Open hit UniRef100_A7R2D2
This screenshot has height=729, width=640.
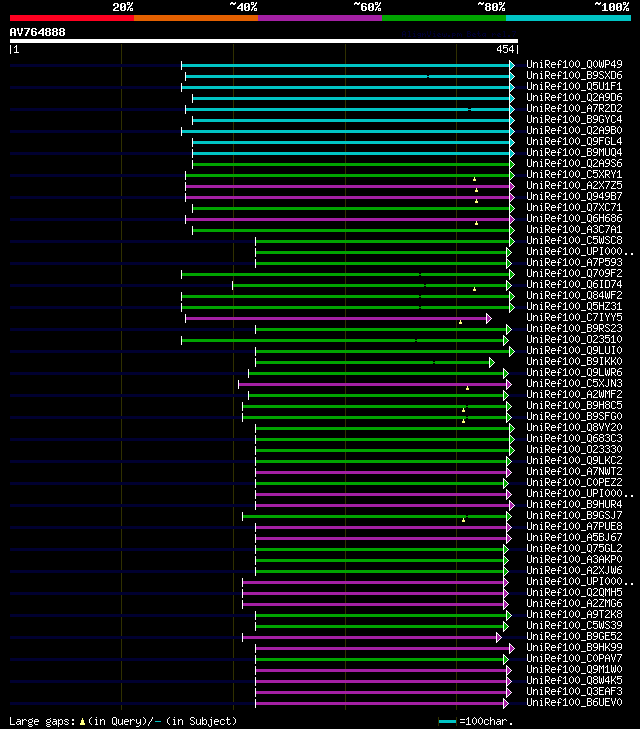coord(574,108)
